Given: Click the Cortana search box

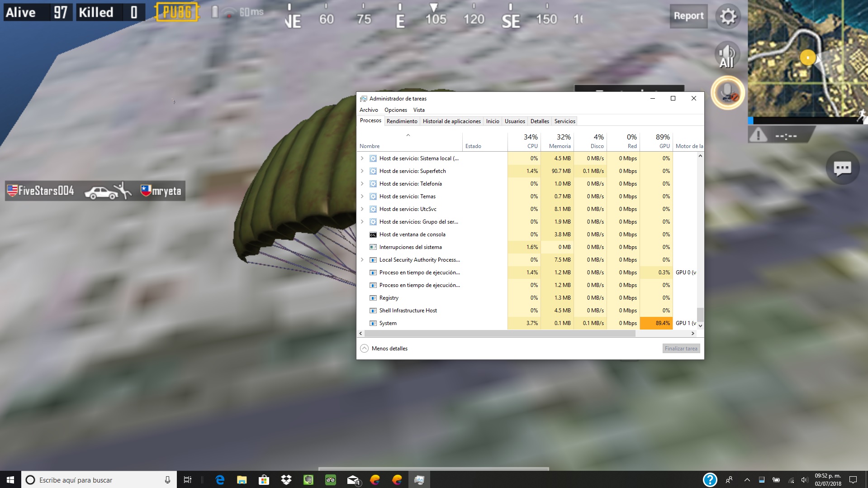Looking at the screenshot, I should point(99,480).
